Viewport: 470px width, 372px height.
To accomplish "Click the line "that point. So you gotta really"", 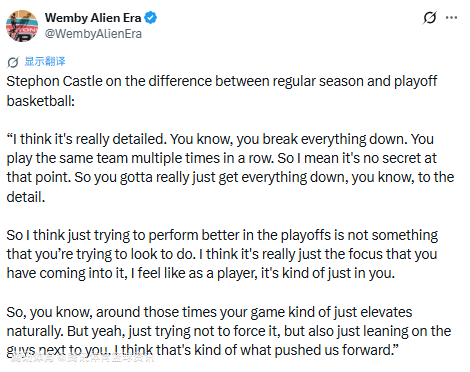I will (230, 177).
